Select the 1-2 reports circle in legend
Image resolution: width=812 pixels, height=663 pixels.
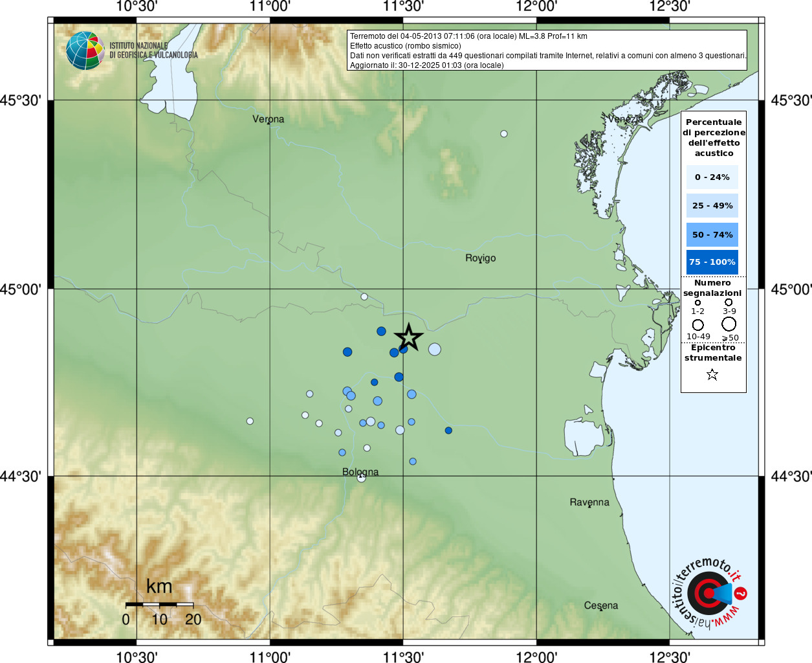(697, 302)
